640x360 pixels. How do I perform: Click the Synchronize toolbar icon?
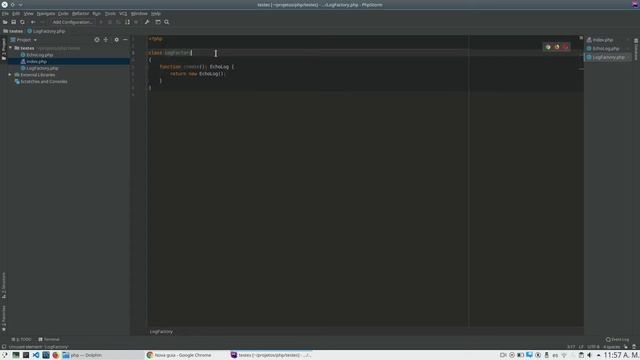[x=22, y=22]
